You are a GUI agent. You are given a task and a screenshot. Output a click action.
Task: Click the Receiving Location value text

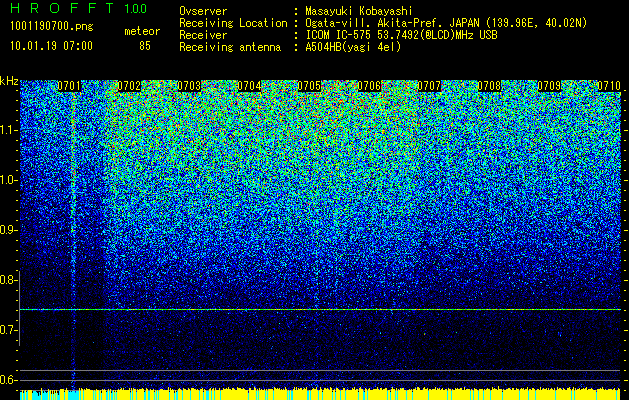click(x=446, y=23)
